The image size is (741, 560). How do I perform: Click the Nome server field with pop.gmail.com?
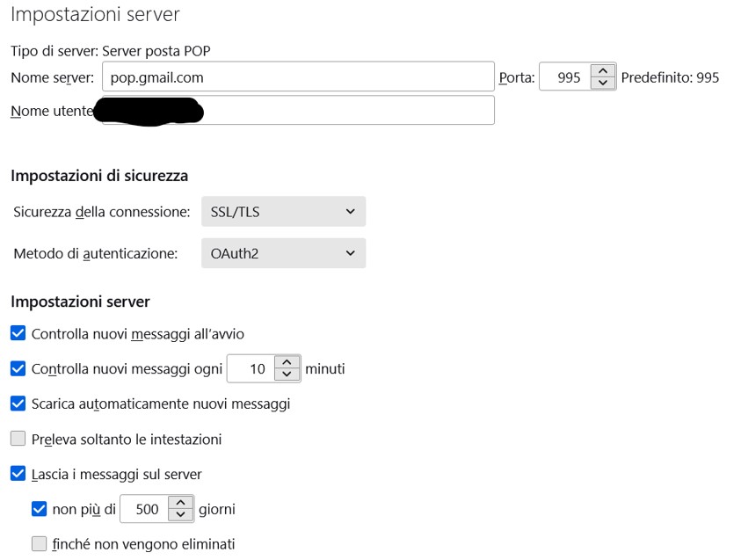click(x=298, y=76)
